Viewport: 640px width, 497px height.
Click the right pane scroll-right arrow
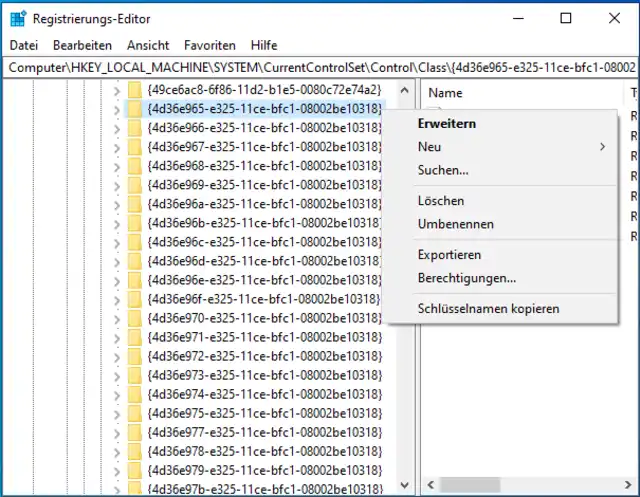628,485
